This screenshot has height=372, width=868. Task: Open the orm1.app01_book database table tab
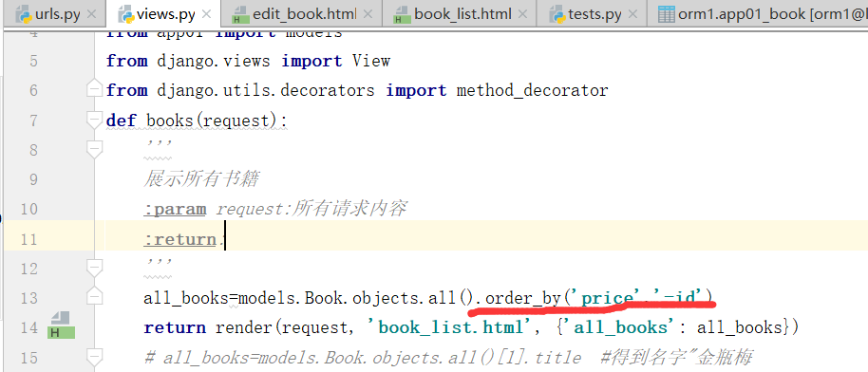coord(757,14)
